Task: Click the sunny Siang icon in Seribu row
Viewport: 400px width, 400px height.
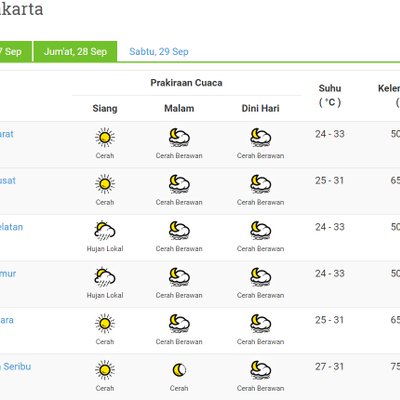Action: tap(105, 370)
